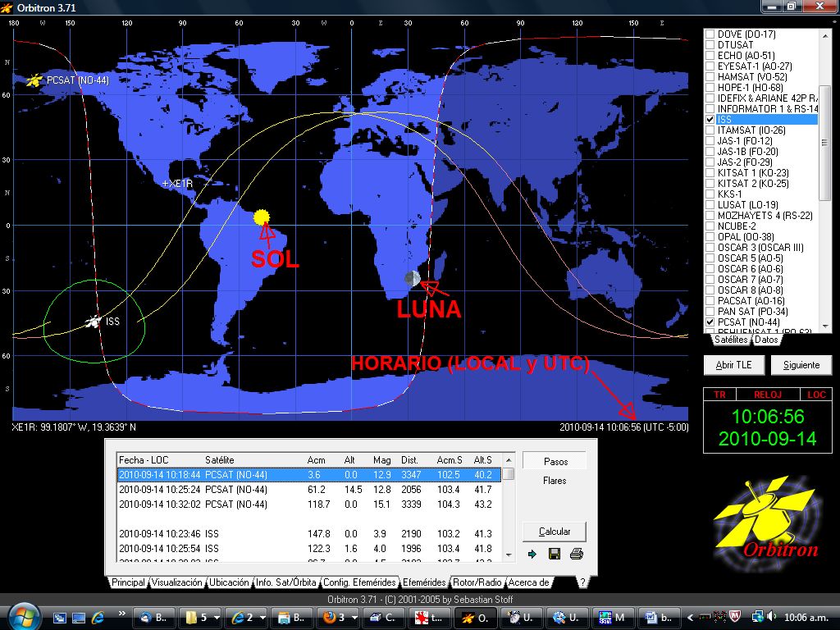The image size is (840, 630).
Task: Check the KKS-1 satellite box
Action: click(x=710, y=194)
